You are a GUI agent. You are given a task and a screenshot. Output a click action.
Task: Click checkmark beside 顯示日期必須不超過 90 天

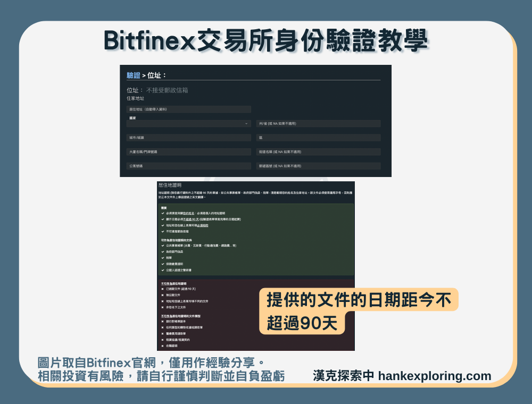coord(163,220)
